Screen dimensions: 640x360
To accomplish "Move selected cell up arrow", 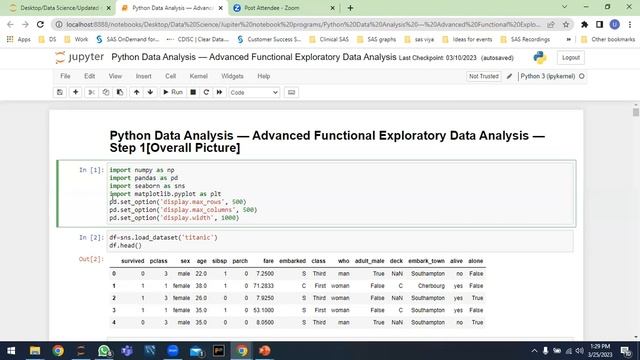I will pos(136,92).
